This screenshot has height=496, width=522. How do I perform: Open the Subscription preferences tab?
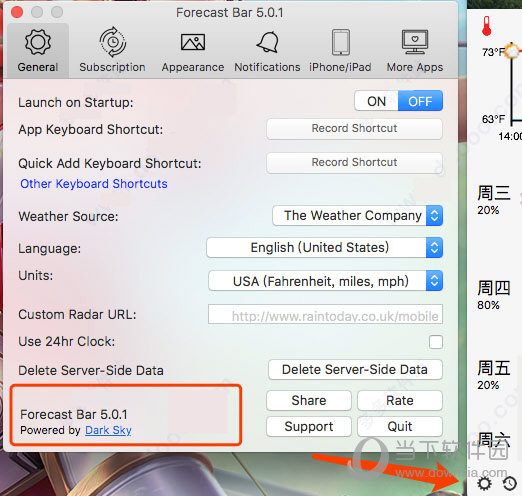(112, 51)
